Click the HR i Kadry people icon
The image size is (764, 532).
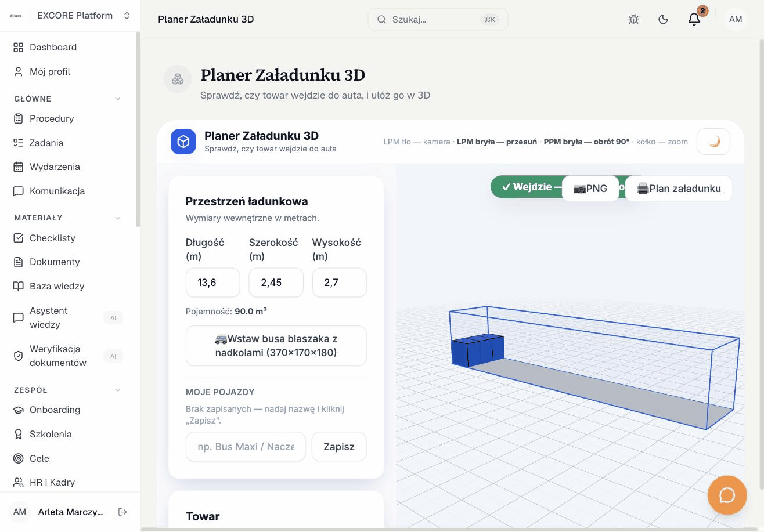[x=19, y=483]
